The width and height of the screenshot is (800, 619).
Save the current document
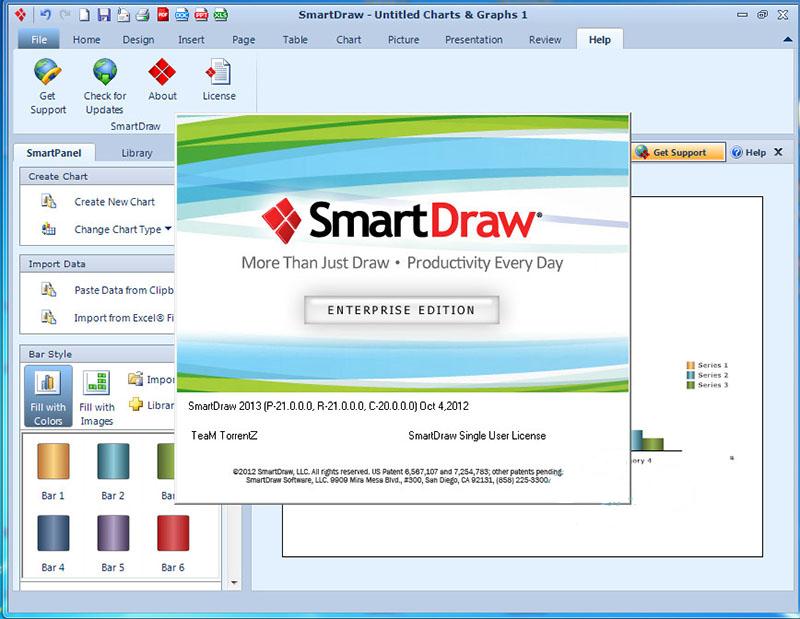(x=104, y=15)
